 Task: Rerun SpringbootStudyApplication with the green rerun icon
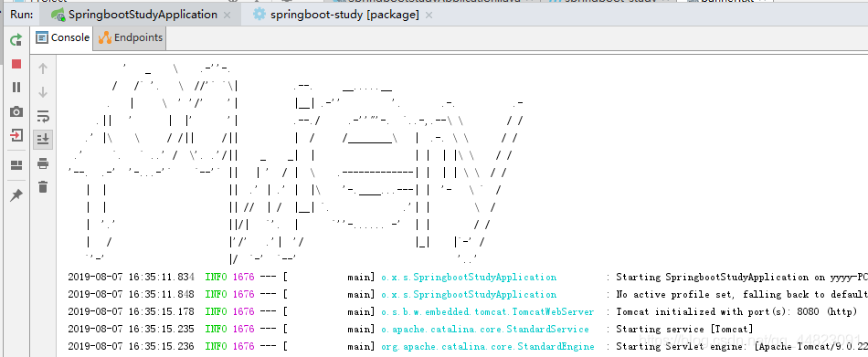tap(16, 39)
